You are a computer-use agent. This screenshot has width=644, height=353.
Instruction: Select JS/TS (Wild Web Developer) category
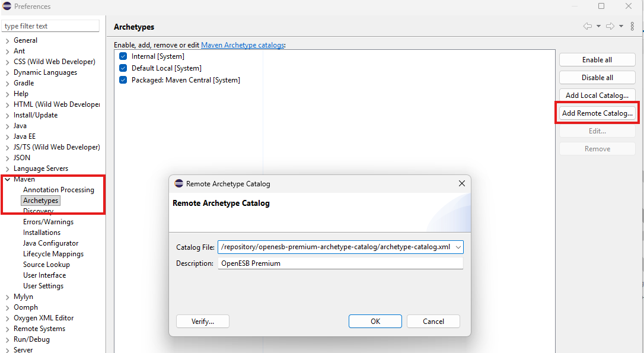[56, 147]
